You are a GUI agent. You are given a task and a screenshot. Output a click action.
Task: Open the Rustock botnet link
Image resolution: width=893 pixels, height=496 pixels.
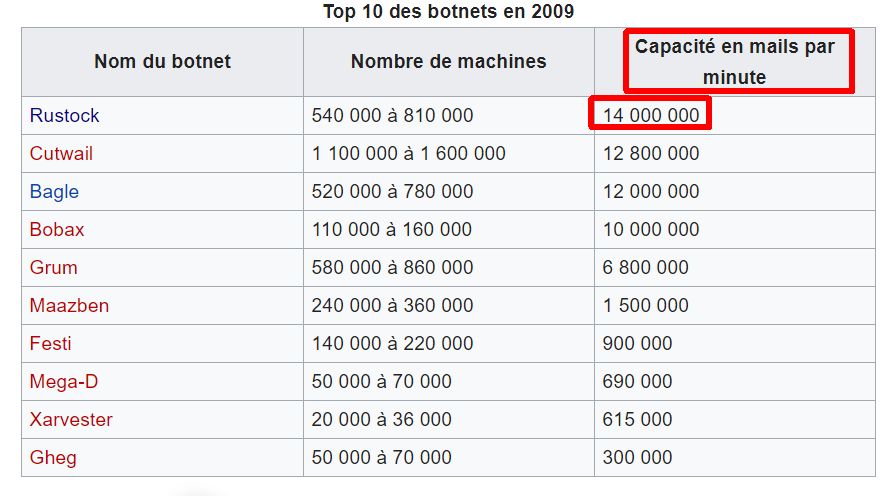[65, 116]
